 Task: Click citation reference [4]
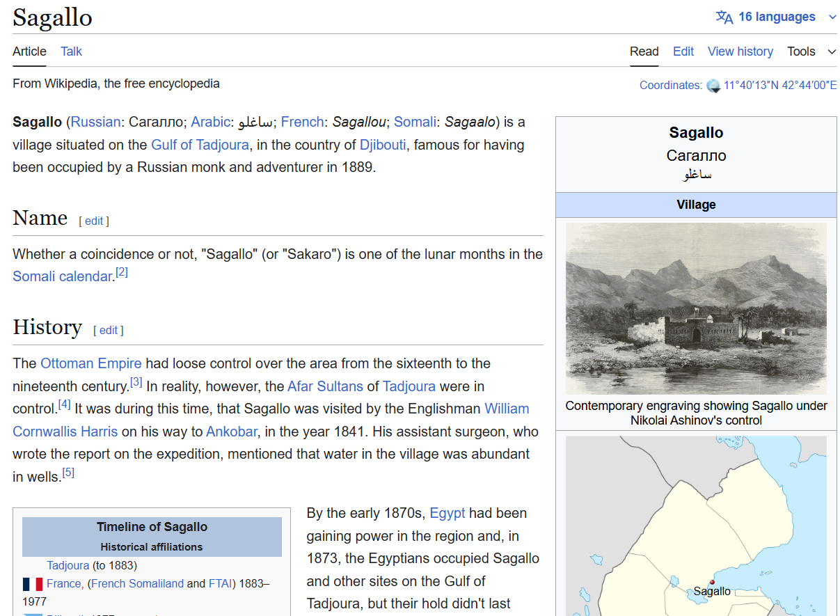[65, 404]
